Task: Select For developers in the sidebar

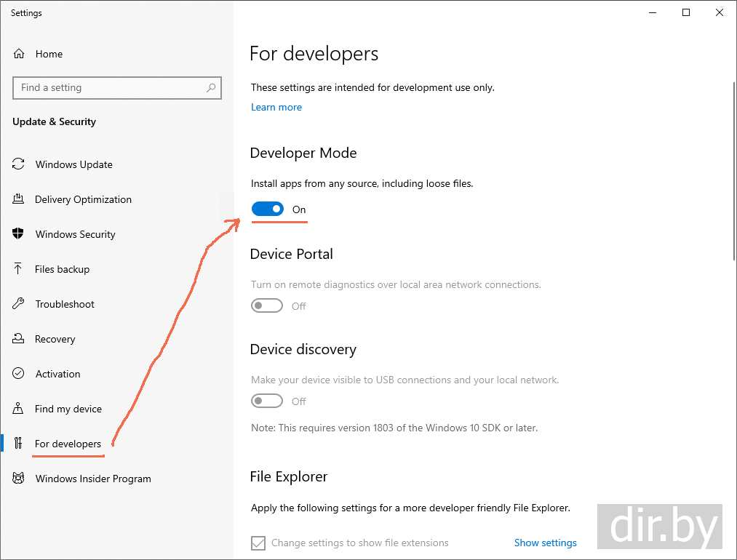Action: (x=68, y=444)
